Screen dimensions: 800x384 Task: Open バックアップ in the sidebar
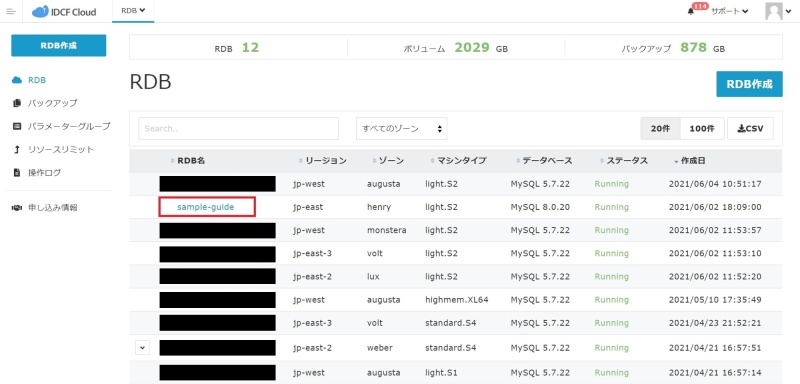point(53,103)
